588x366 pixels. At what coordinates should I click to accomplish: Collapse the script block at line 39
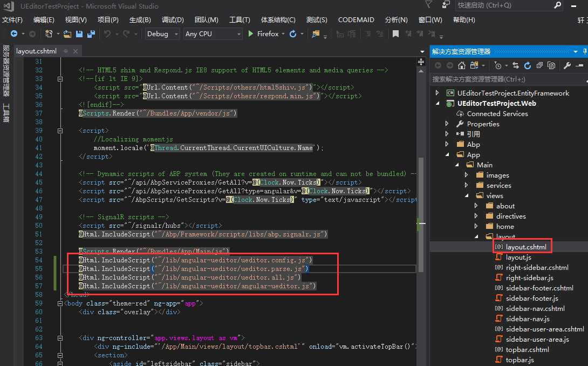[x=60, y=131]
